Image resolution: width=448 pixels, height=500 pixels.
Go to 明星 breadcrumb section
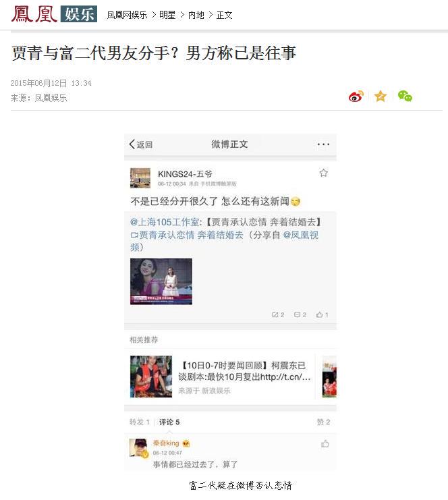tap(167, 15)
